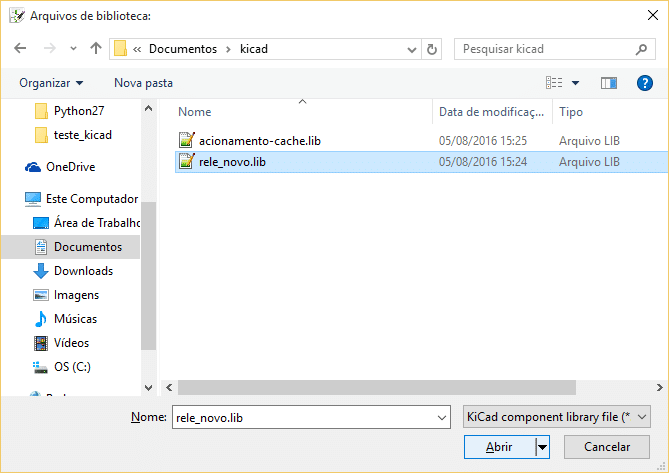This screenshot has width=669, height=473.
Task: Expand the address bar history dropdown
Action: coord(412,49)
